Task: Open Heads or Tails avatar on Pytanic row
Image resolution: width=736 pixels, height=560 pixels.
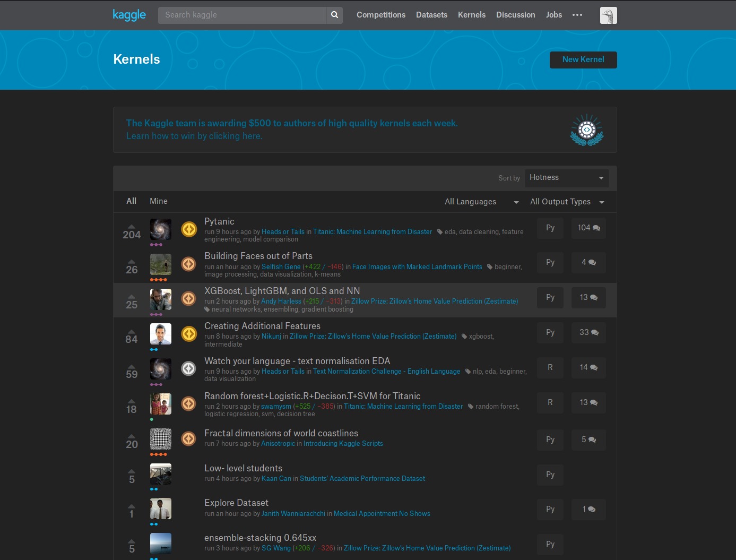Action: (x=161, y=229)
